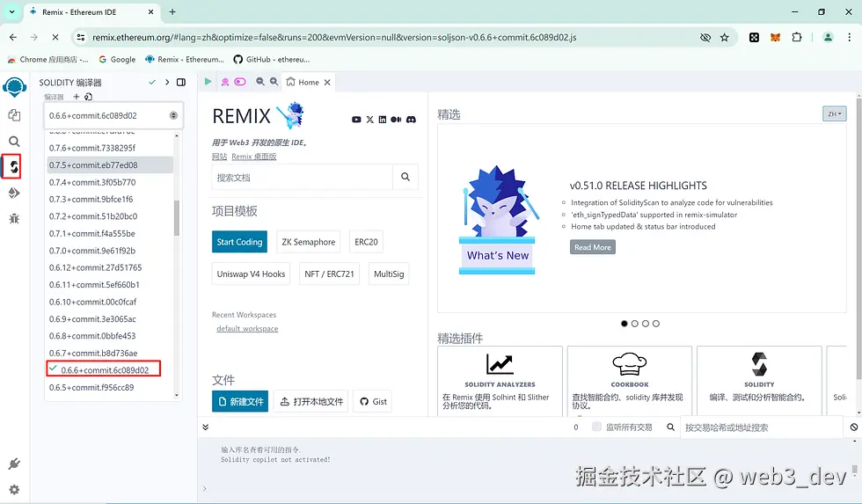Viewport: 862px width, 504px height.
Task: Open Remix LinkedIn icon
Action: pos(383,120)
